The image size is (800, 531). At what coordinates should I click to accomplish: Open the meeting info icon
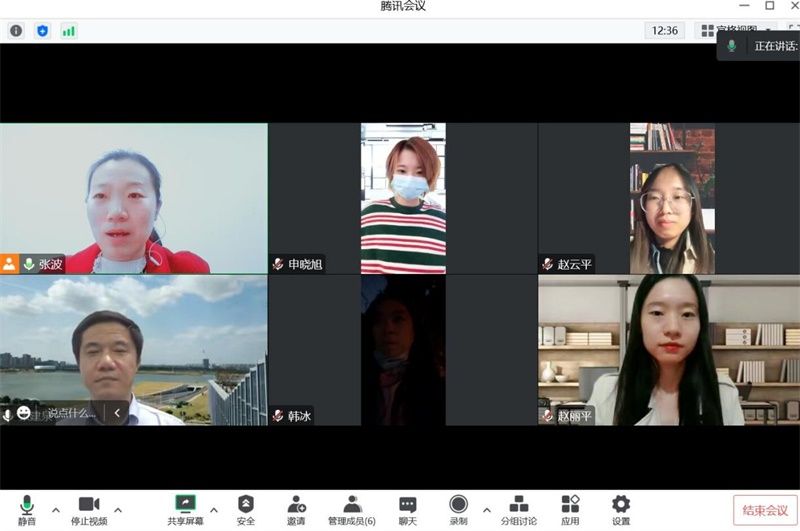(16, 31)
